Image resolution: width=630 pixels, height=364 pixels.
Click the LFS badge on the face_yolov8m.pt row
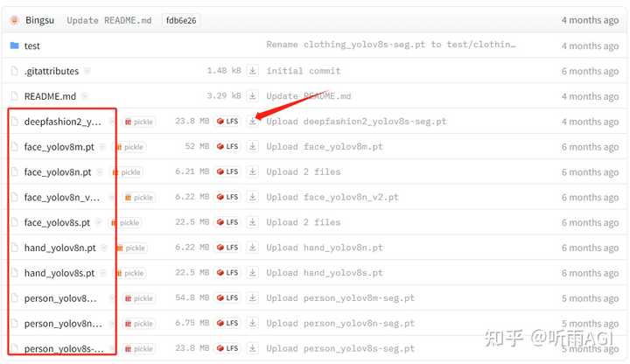227,147
